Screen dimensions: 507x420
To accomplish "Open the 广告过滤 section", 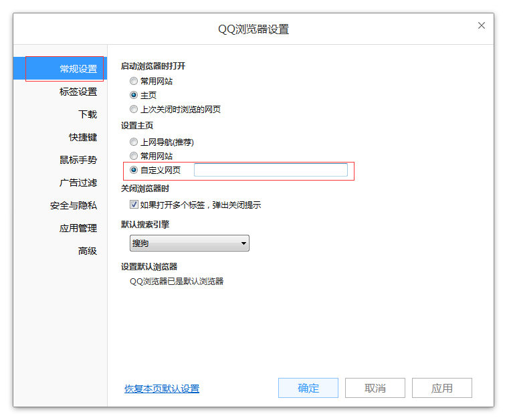I will [78, 183].
